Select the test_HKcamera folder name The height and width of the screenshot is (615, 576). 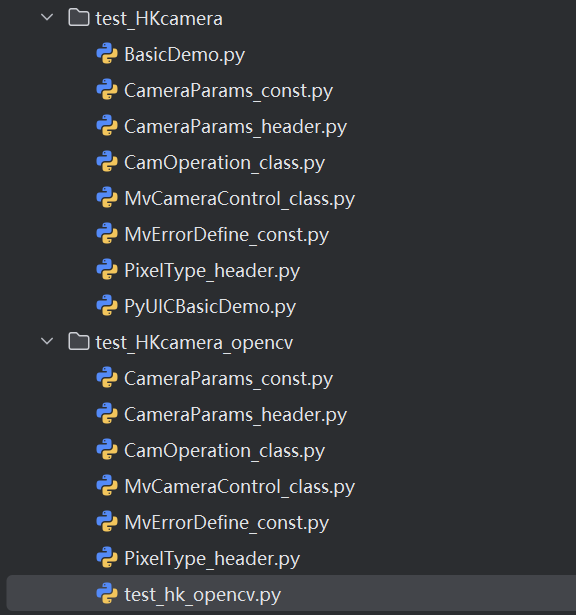159,19
